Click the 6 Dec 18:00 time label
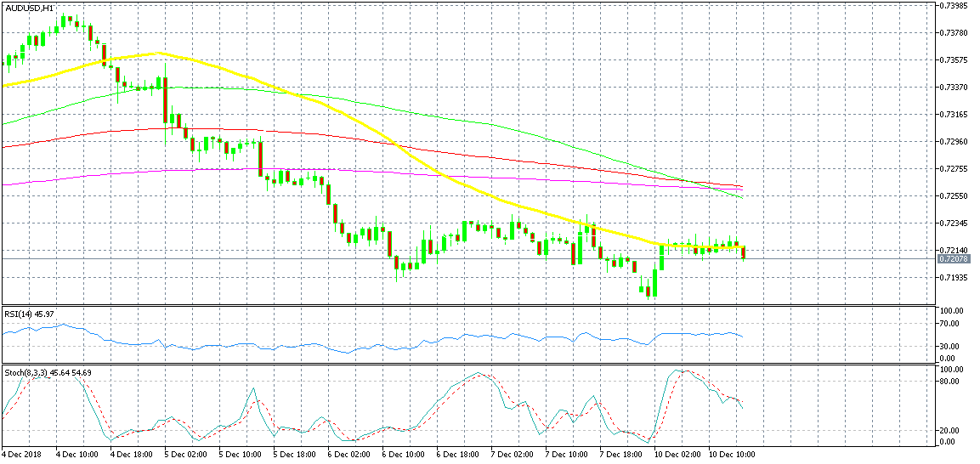This screenshot has height=464, width=980. pyautogui.click(x=457, y=455)
